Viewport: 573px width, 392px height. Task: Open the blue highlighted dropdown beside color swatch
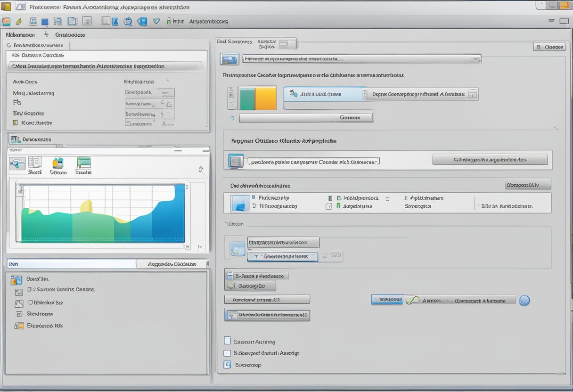pos(325,94)
